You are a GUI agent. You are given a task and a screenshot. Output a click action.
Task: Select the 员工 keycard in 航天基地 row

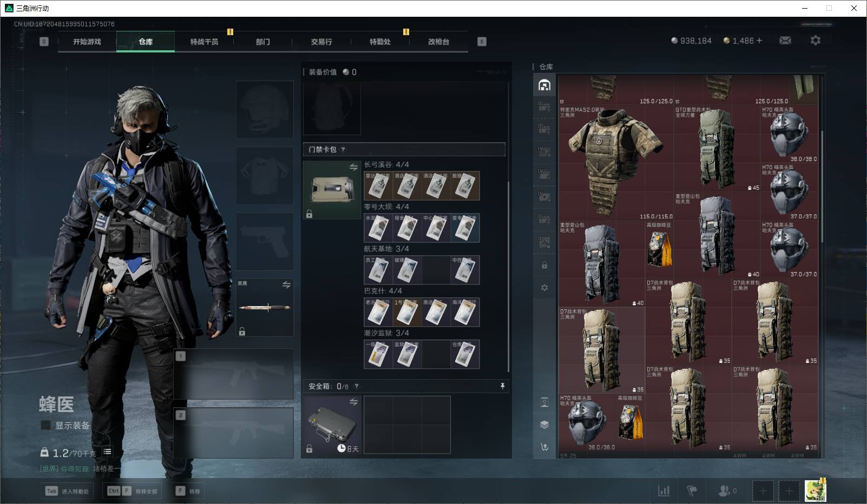click(x=378, y=270)
